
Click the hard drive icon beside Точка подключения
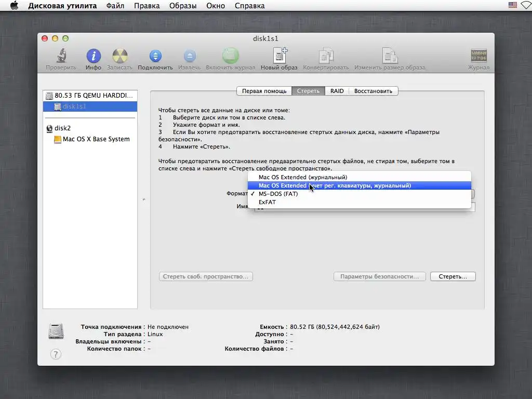(x=56, y=331)
